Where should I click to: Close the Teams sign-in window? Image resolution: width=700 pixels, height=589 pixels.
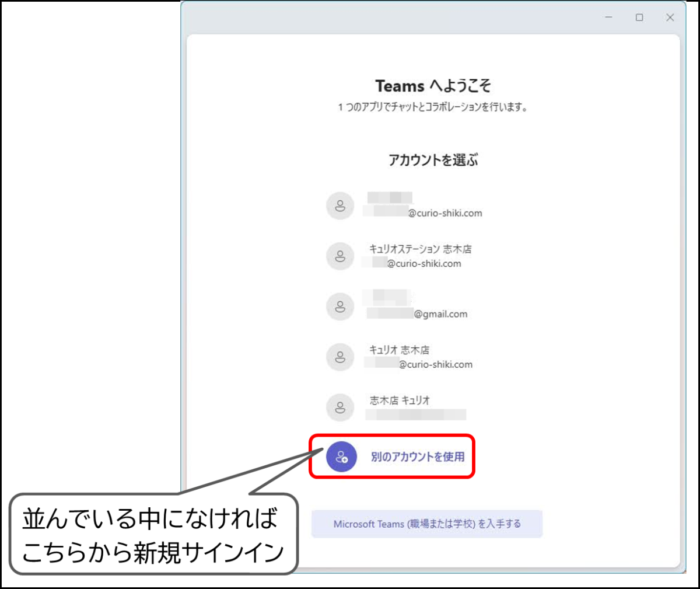click(670, 18)
